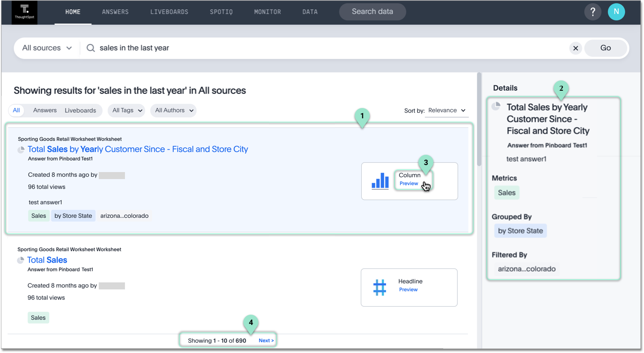
Task: Click the Column bar chart icon
Action: pyautogui.click(x=380, y=181)
